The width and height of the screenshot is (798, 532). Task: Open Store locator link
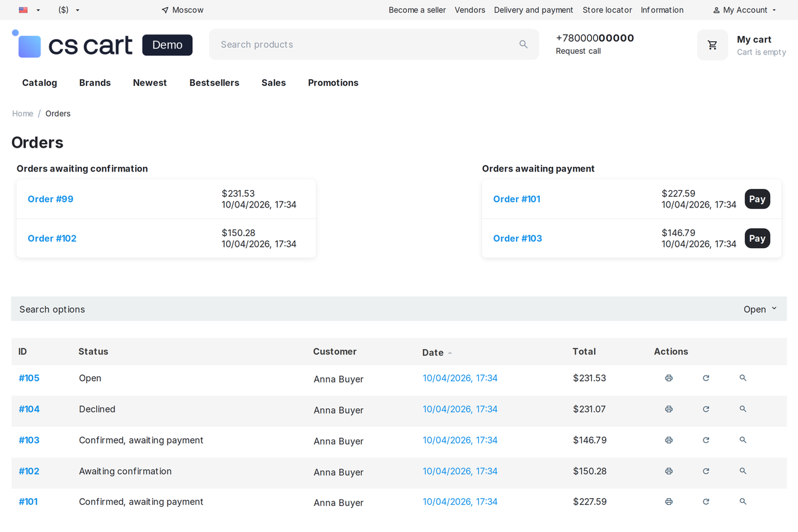(x=607, y=10)
